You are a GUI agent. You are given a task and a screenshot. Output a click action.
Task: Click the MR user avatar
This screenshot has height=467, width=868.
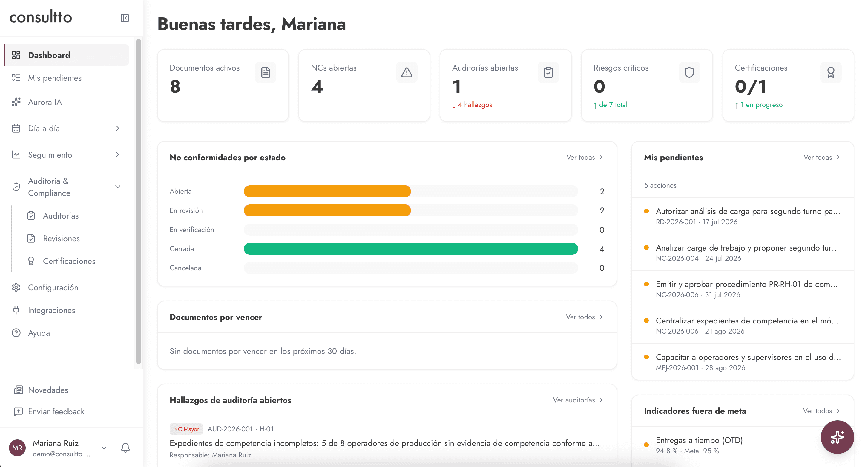(x=17, y=448)
